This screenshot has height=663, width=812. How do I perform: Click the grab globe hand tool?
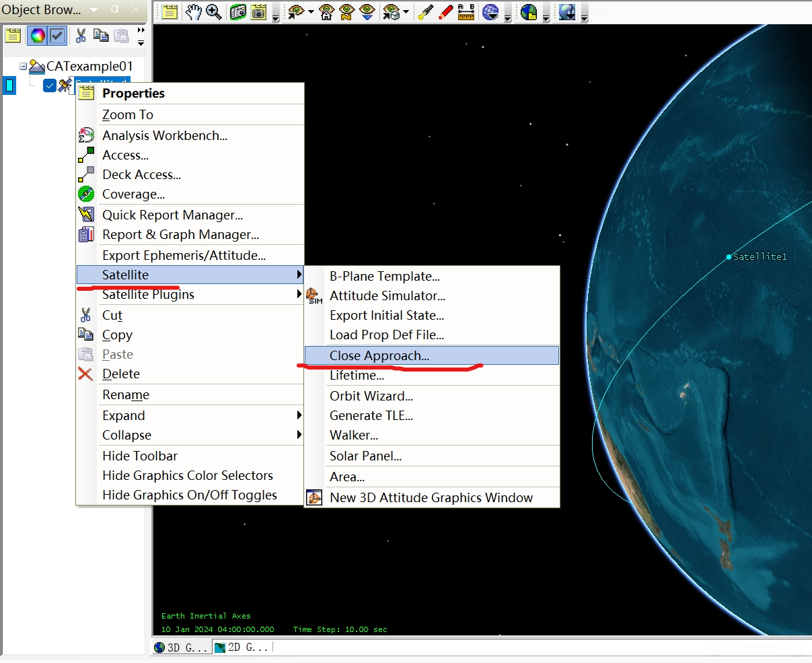point(194,12)
